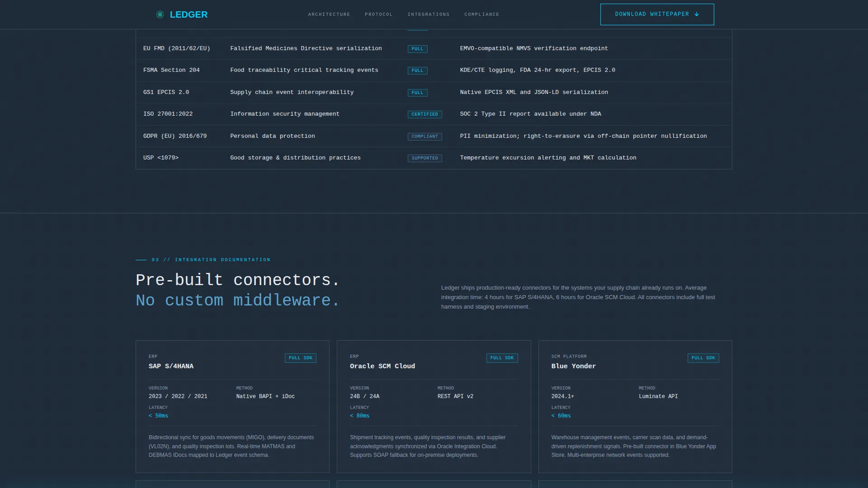
Task: Open the Blue Yonder card title
Action: [574, 366]
